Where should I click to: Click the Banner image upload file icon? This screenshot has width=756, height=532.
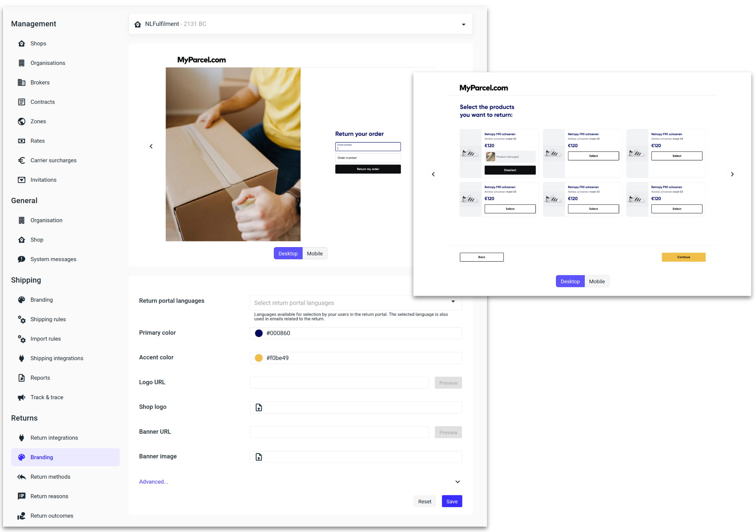pyautogui.click(x=259, y=457)
